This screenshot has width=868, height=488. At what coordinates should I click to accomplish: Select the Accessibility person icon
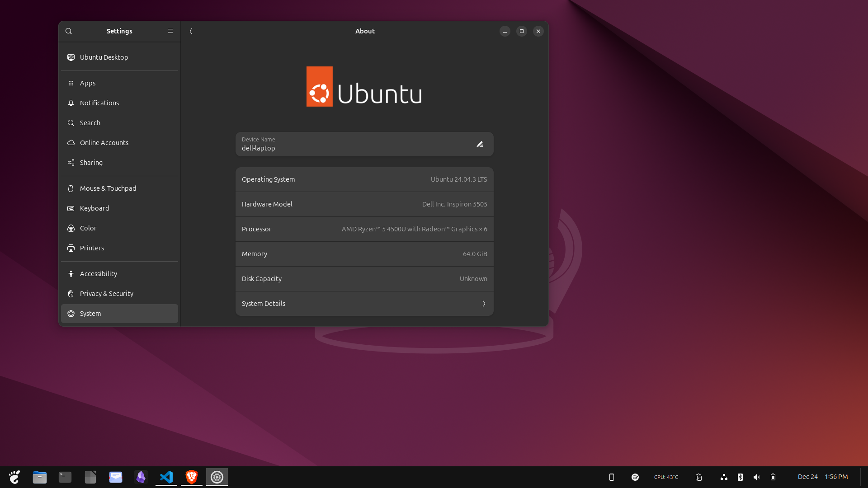71,273
